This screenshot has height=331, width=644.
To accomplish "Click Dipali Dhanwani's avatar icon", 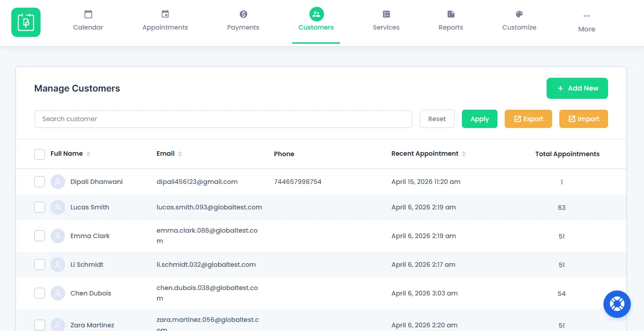I will [58, 182].
